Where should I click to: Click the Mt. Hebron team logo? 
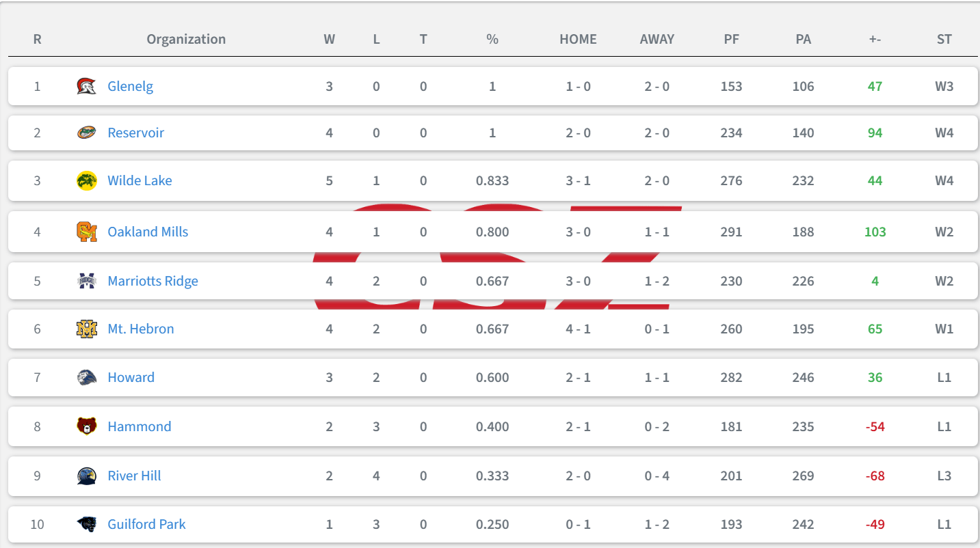[86, 329]
